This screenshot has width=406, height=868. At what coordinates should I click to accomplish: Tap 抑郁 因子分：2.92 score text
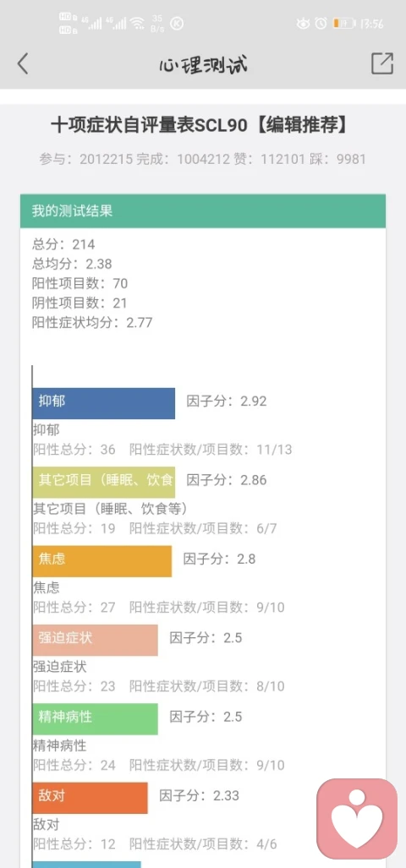point(227,401)
